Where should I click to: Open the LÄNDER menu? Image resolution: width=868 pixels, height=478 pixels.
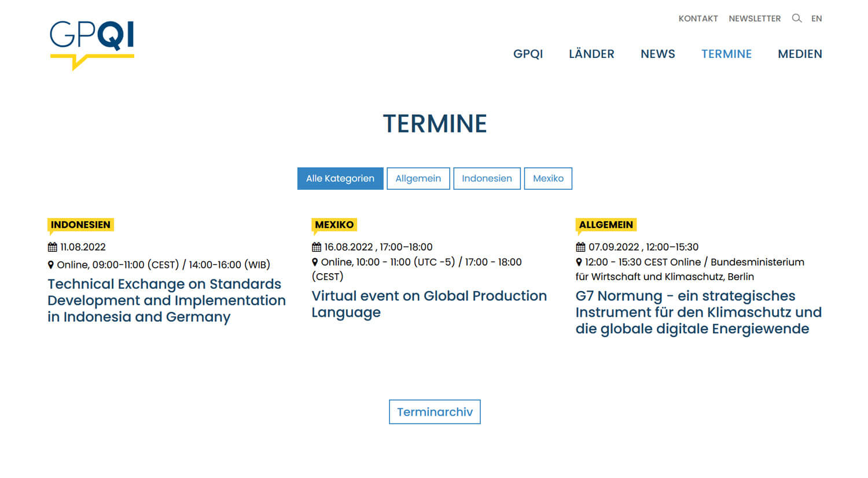click(591, 54)
